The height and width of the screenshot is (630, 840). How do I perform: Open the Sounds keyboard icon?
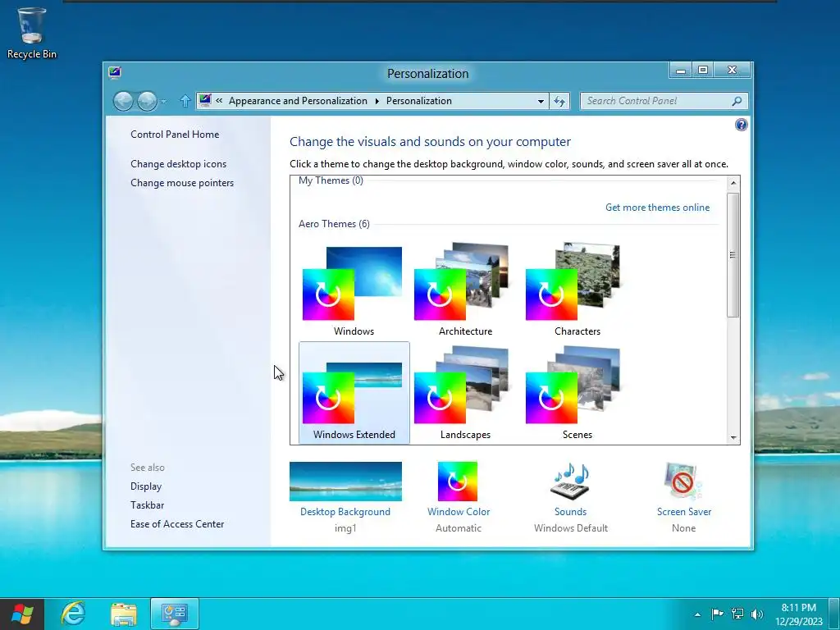571,481
